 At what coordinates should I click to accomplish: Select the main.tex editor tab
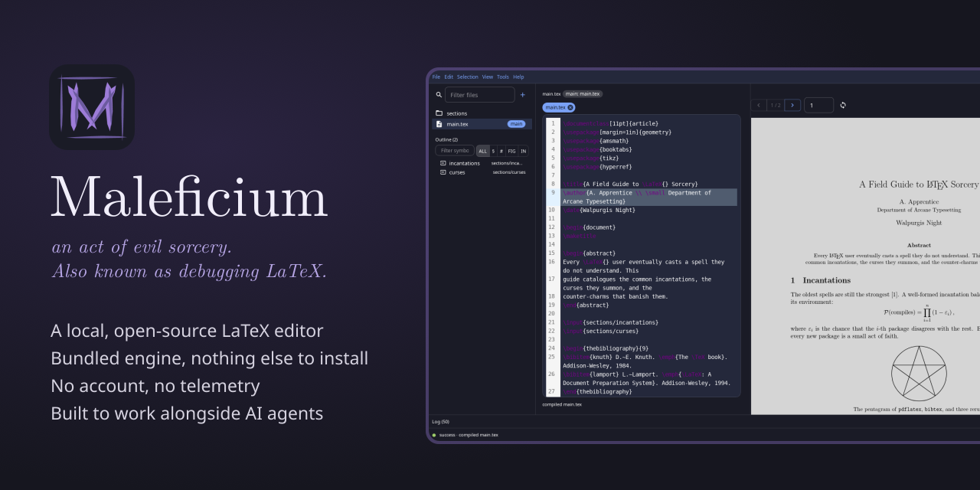(559, 107)
